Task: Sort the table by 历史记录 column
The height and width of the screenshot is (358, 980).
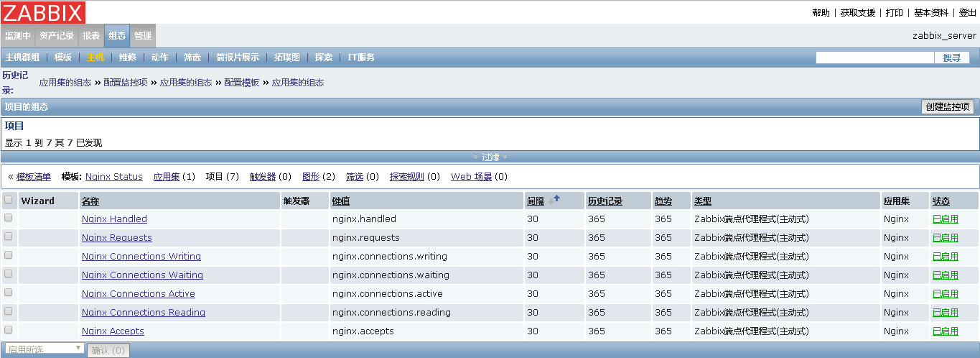Action: click(605, 201)
